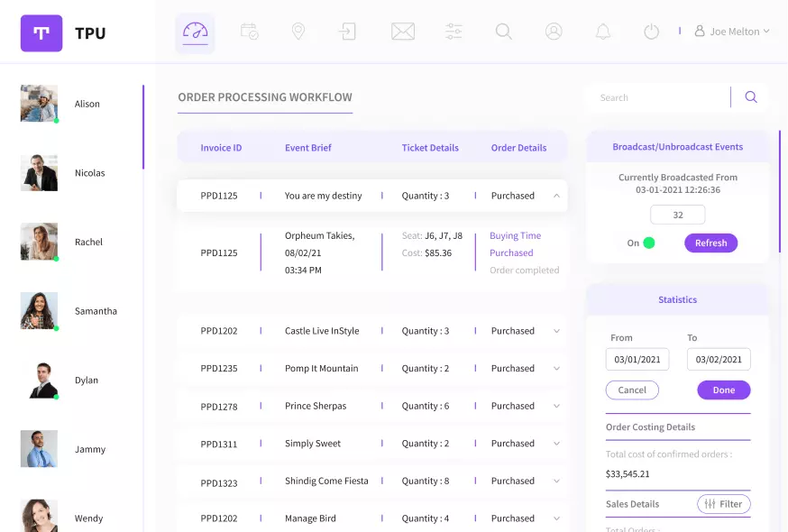The image size is (788, 532).
Task: Open the sliders settings icon
Action: pos(454,32)
